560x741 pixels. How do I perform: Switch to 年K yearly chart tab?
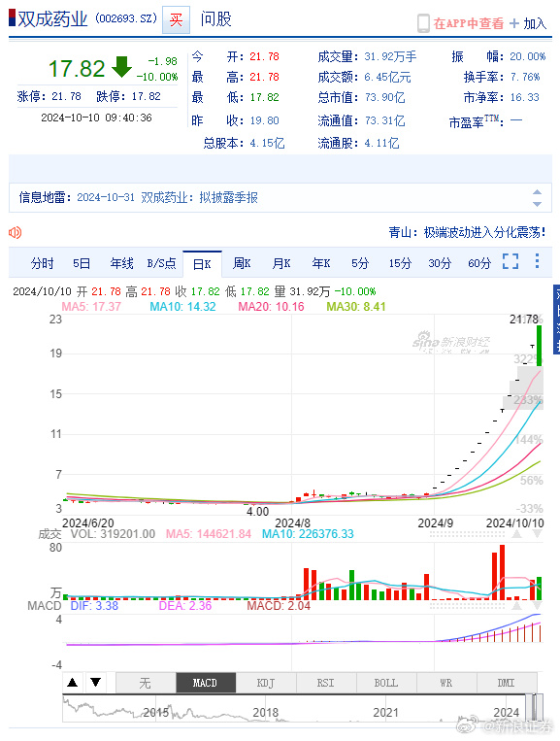click(321, 263)
